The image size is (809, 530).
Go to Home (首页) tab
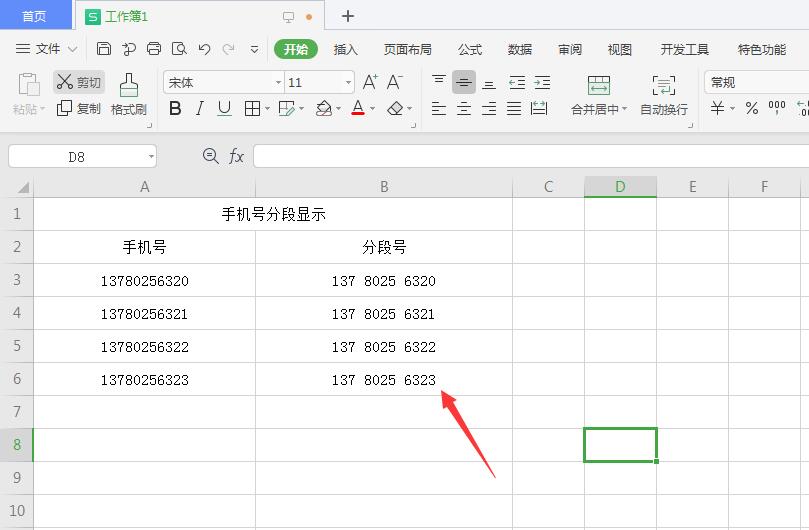pyautogui.click(x=35, y=16)
